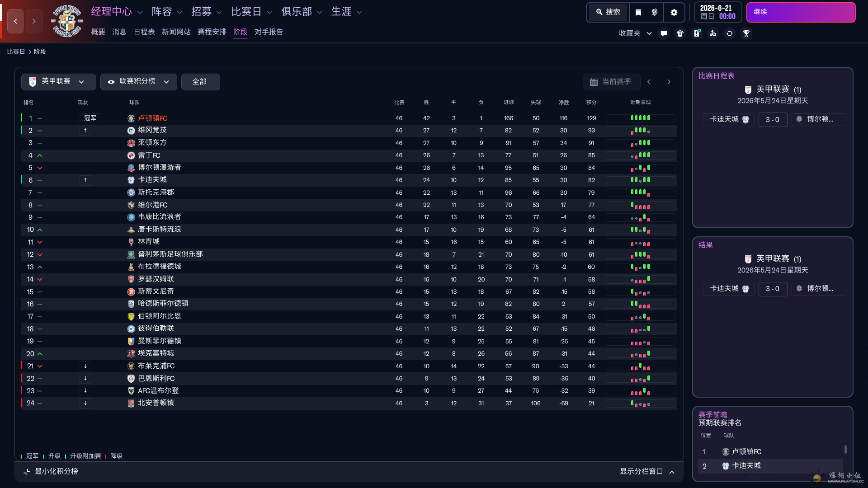The width and height of the screenshot is (868, 488).
Task: Click the bookmark icon in the top toolbar
Action: 638,12
